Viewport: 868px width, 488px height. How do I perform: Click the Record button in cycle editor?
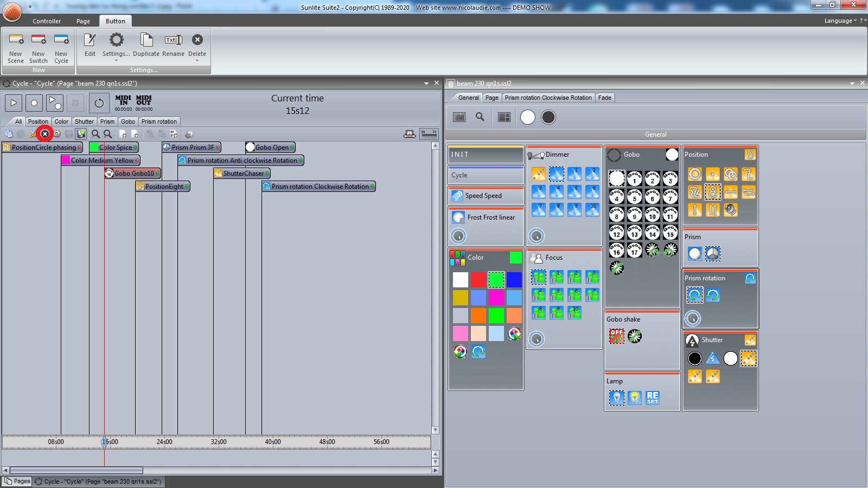tap(34, 102)
